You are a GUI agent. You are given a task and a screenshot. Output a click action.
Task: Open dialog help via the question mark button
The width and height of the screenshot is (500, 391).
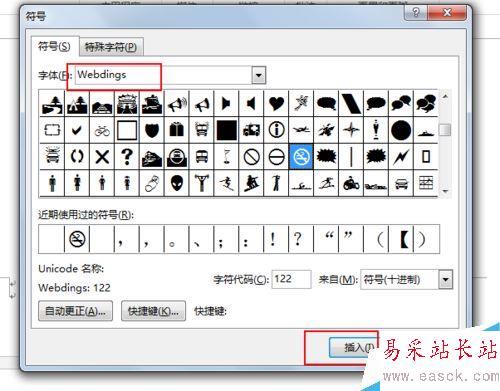415,13
